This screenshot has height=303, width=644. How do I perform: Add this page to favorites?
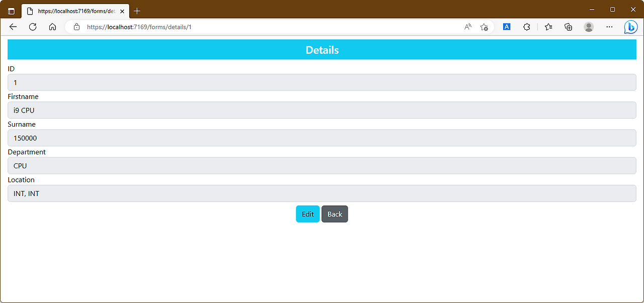(484, 27)
